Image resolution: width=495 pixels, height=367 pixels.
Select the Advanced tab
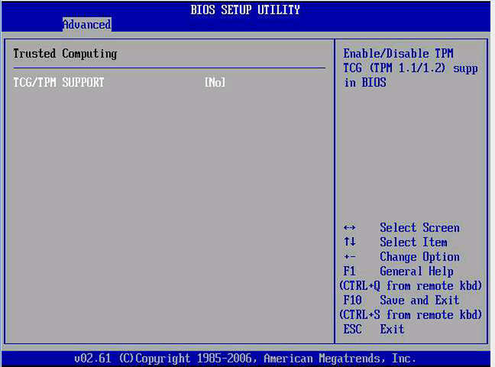click(x=87, y=24)
